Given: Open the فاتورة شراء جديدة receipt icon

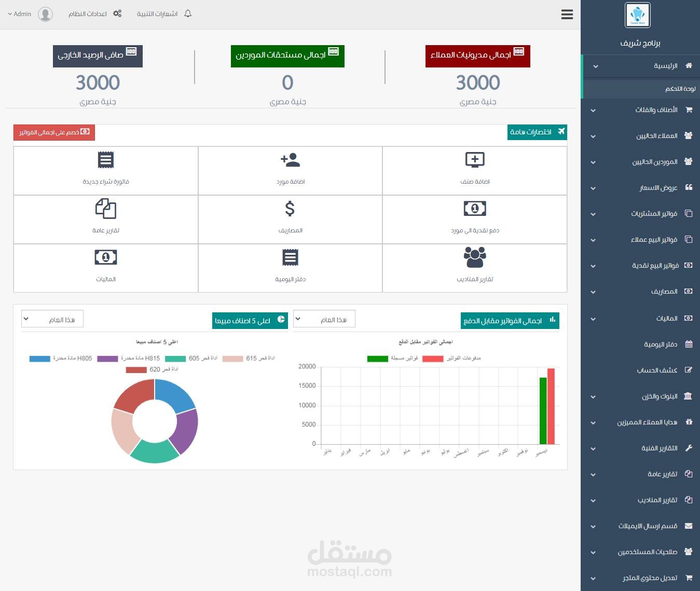Looking at the screenshot, I should click(x=106, y=160).
